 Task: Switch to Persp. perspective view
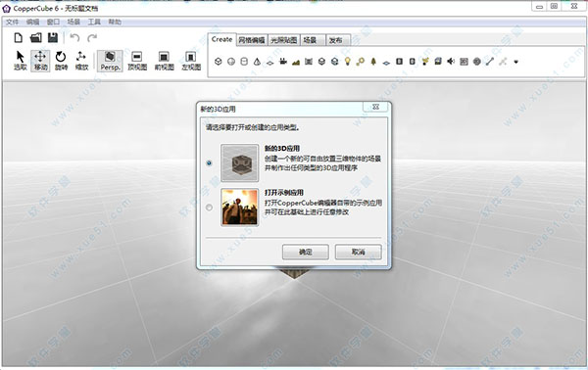click(x=110, y=61)
